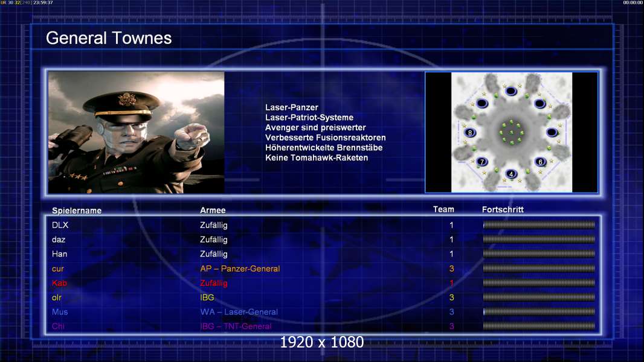Select purple player name Chi
The width and height of the screenshot is (644, 362).
[58, 326]
